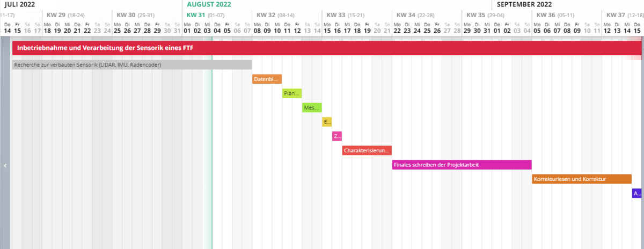The image size is (644, 249).
Task: Select the green 'Plan...' task bar
Action: click(x=292, y=93)
